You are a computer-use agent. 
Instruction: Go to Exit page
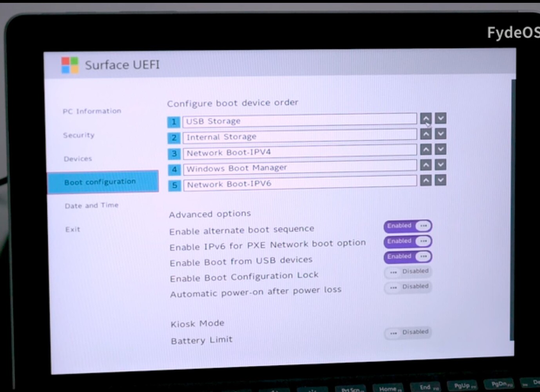pos(72,229)
